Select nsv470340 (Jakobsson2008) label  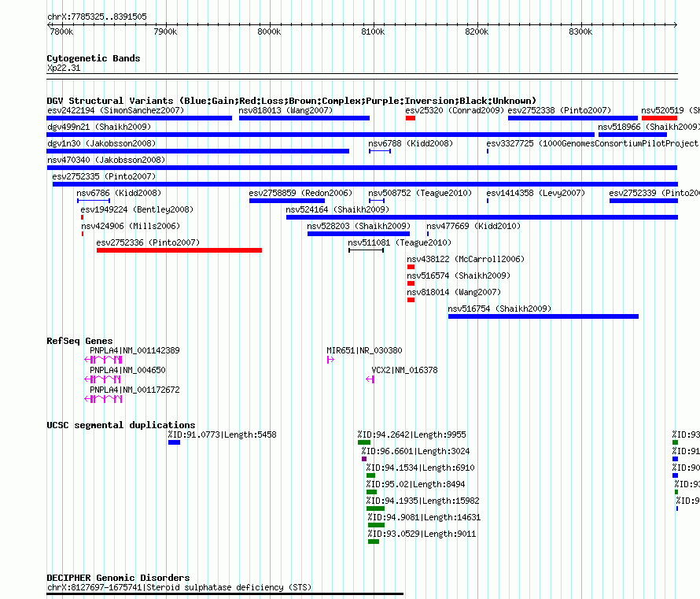106,160
